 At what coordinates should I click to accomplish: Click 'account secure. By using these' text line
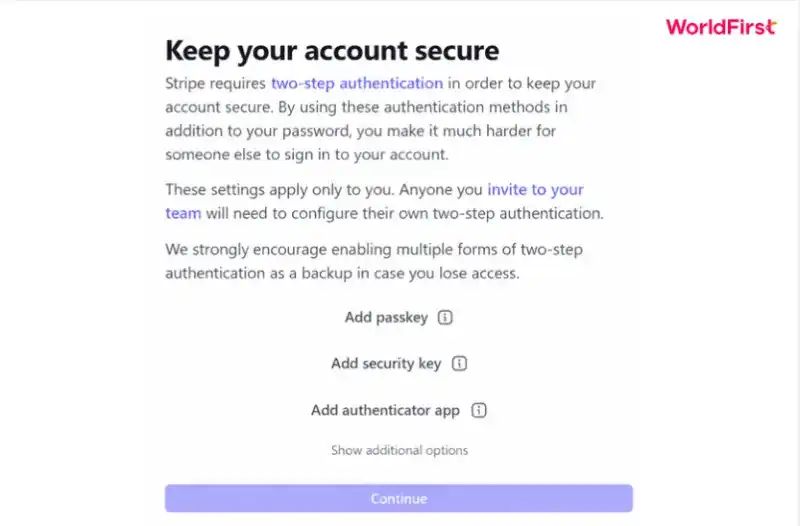[366, 107]
